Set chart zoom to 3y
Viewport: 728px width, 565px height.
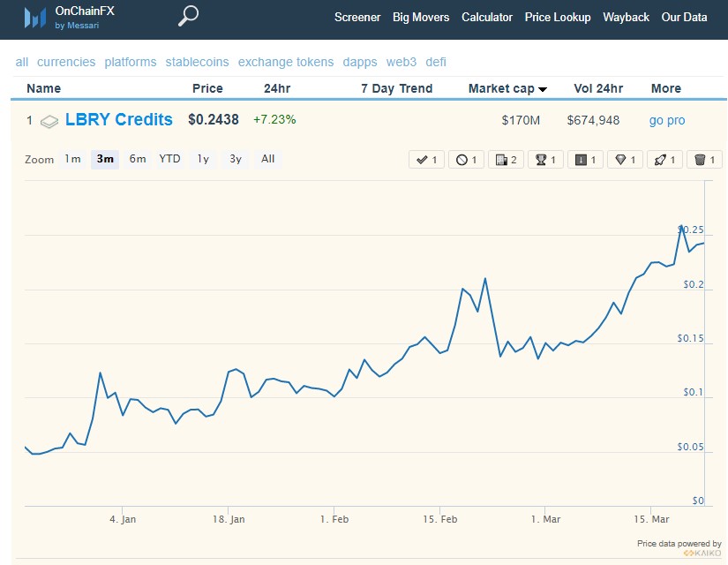point(236,159)
